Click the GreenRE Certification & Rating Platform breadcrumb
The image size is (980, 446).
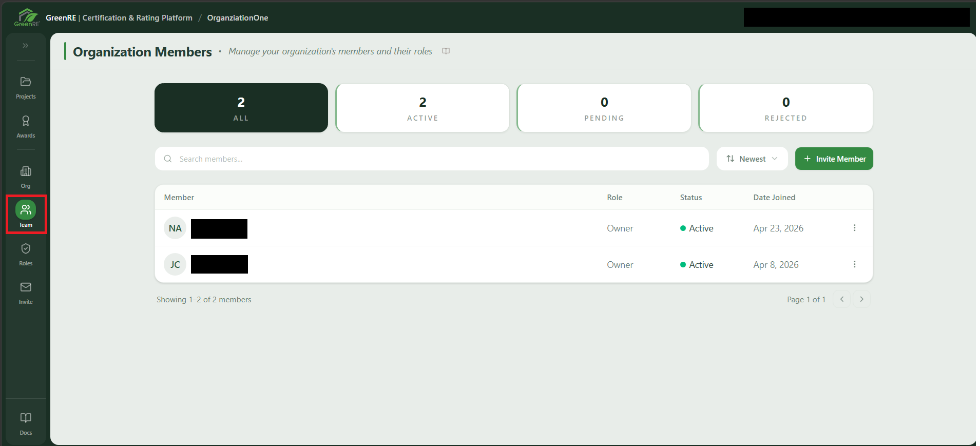[x=119, y=18]
